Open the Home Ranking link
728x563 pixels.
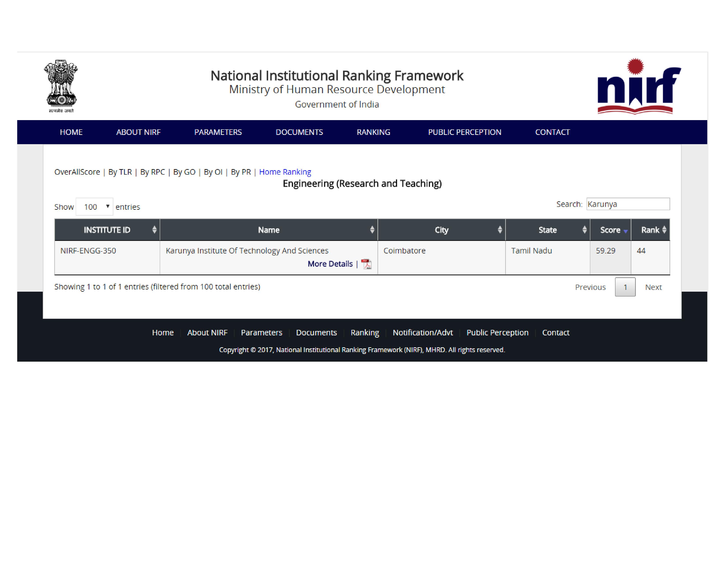point(285,172)
